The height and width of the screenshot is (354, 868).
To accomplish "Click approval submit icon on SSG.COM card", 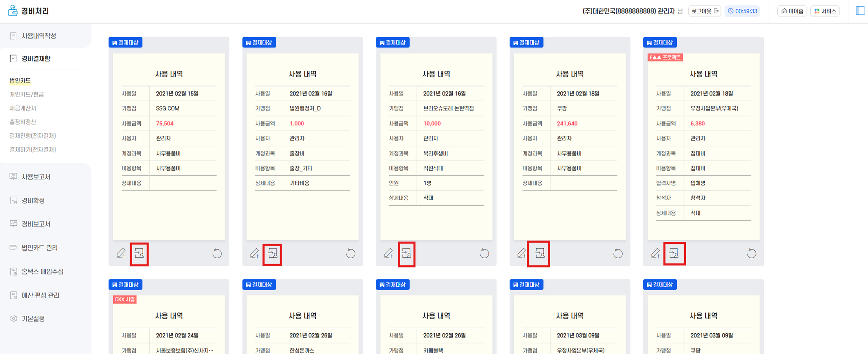I will click(x=139, y=253).
